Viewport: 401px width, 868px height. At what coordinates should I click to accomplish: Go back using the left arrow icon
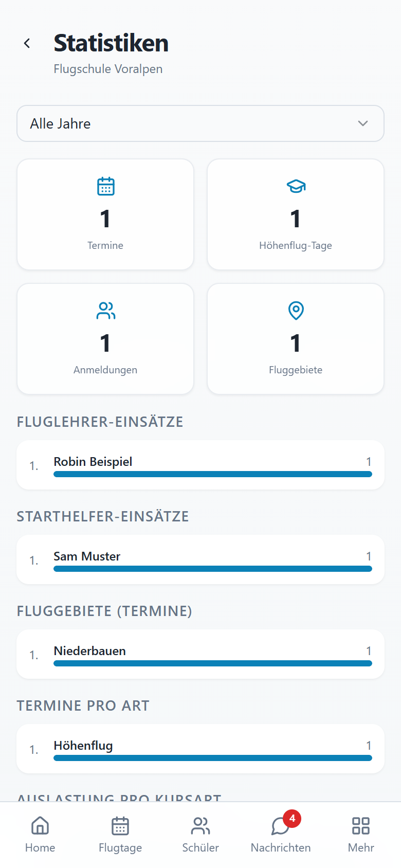[27, 43]
